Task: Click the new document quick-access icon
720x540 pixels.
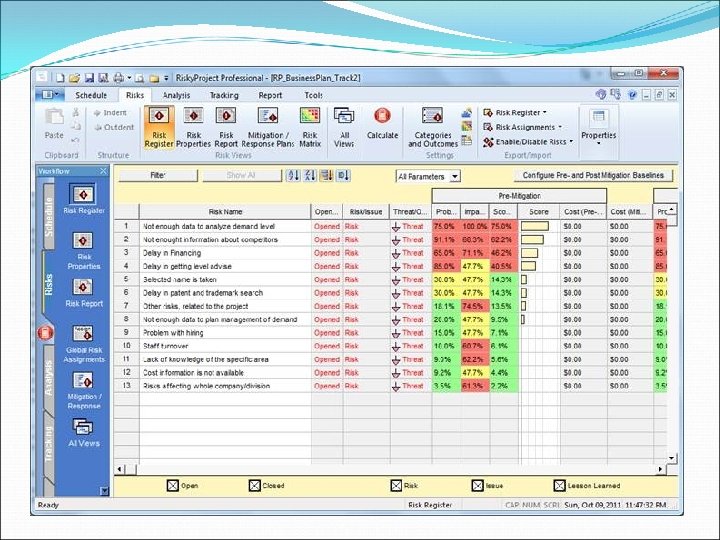Action: (x=60, y=78)
